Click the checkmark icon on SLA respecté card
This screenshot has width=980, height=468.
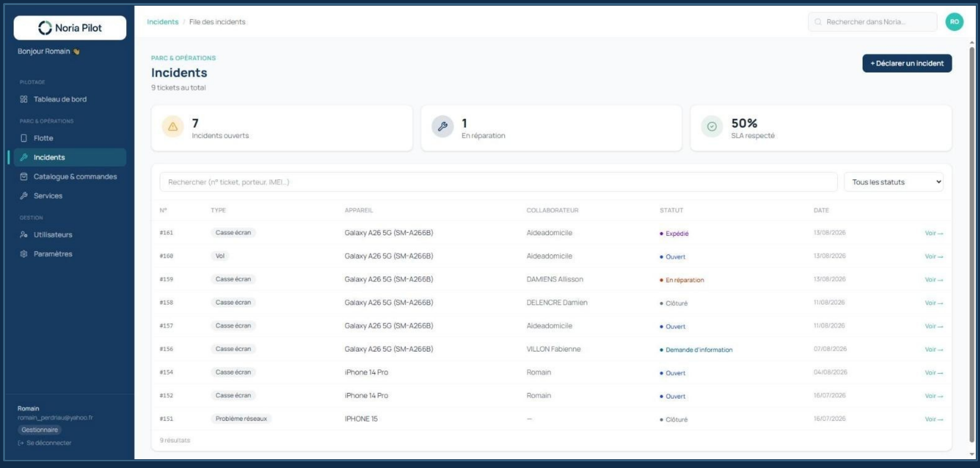(x=712, y=127)
